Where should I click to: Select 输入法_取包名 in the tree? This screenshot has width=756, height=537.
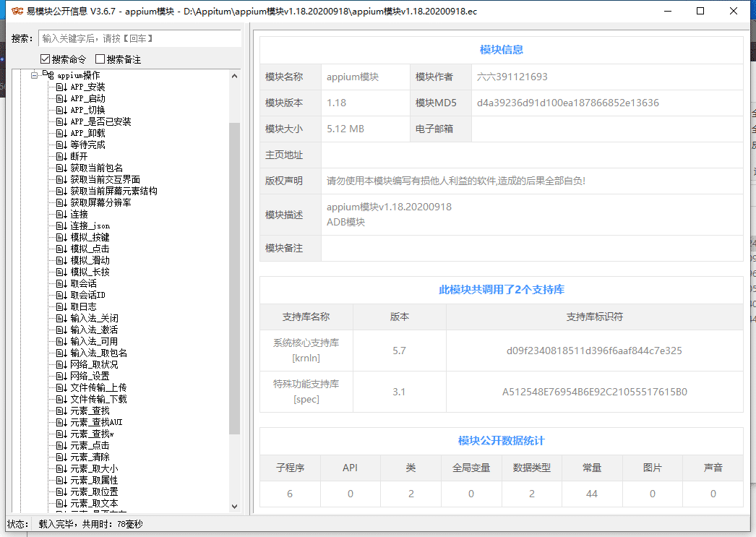click(x=99, y=353)
